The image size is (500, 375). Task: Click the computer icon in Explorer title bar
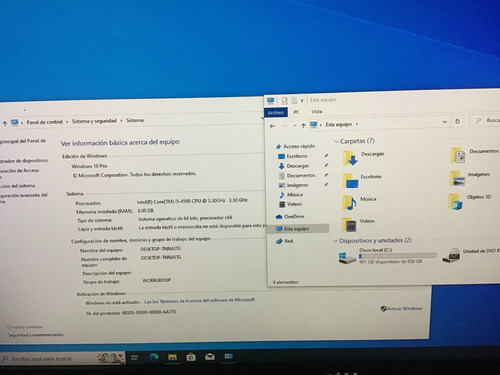click(x=270, y=101)
